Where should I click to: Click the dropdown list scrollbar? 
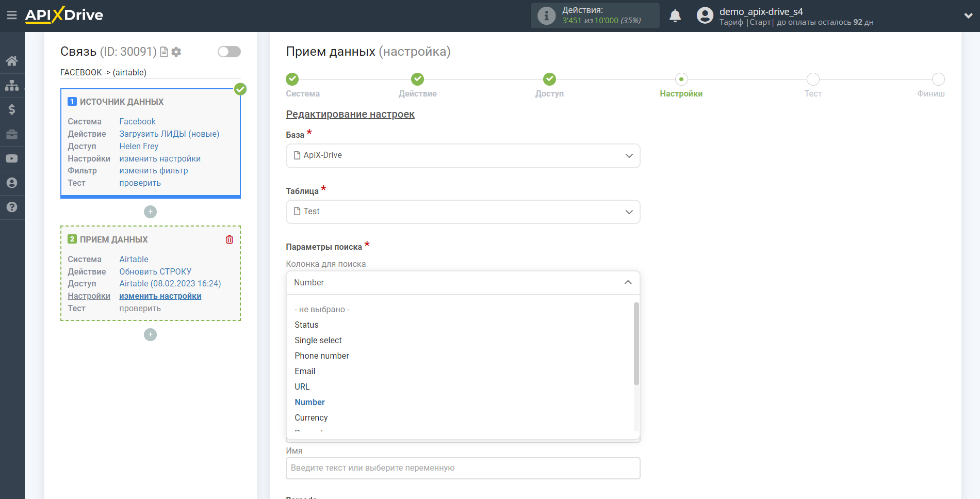[636, 344]
